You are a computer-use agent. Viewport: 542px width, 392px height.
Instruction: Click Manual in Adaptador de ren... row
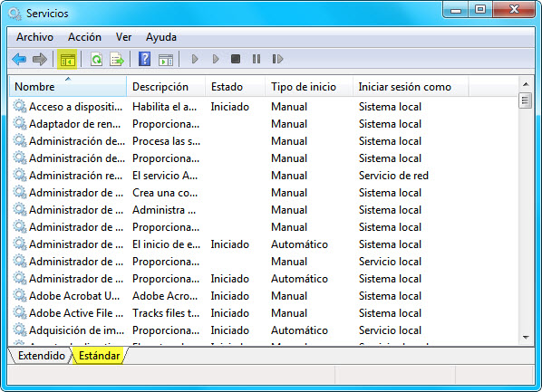(289, 124)
